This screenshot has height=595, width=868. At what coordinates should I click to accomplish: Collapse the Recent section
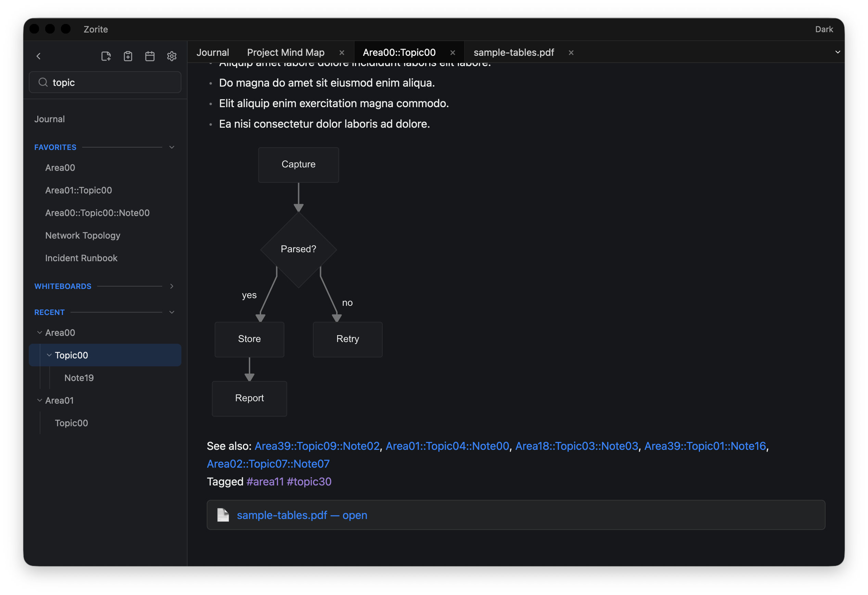[x=172, y=312]
